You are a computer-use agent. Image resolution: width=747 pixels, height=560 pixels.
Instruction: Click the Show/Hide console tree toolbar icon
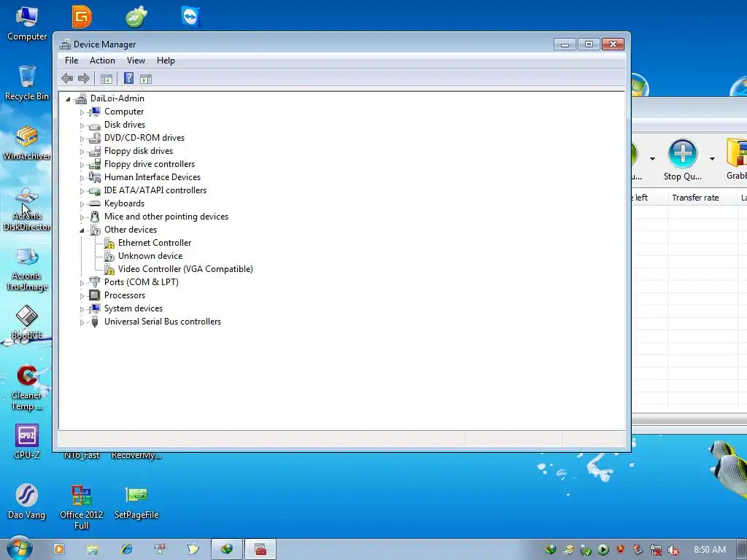[x=107, y=79]
